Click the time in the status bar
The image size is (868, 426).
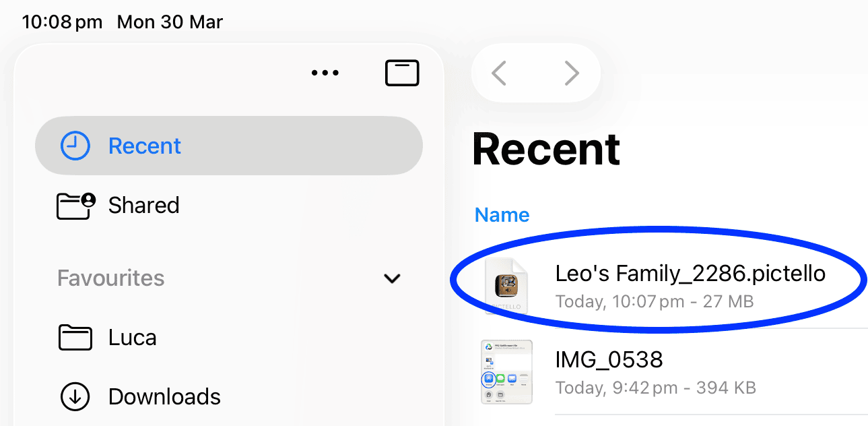(x=62, y=22)
